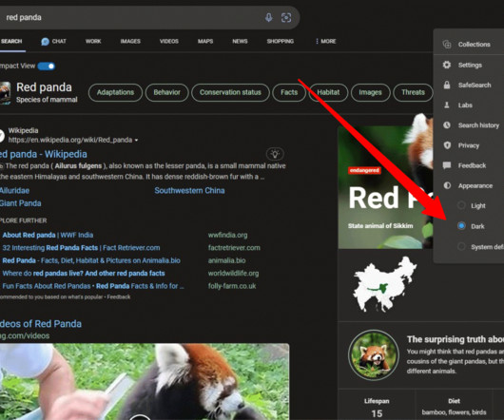Open the Privacy menu entry
504x420 pixels.
[469, 145]
